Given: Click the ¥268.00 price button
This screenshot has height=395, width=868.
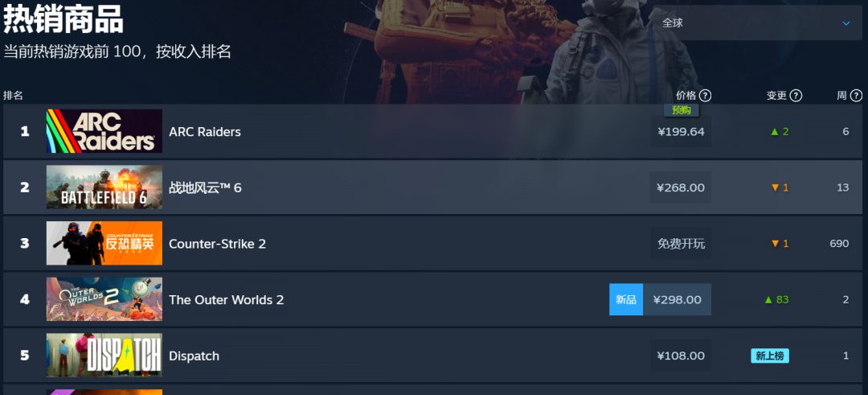Looking at the screenshot, I should coord(681,187).
